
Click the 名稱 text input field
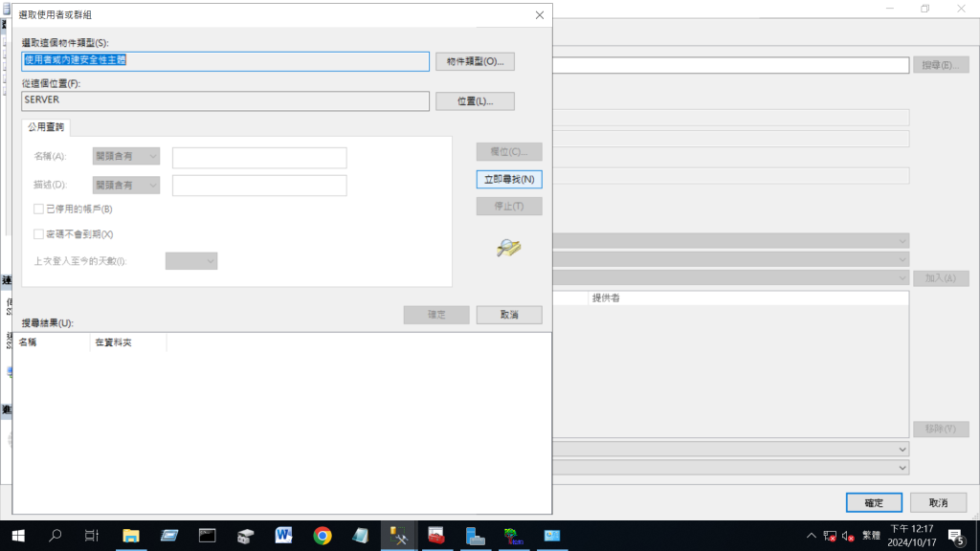tap(259, 157)
